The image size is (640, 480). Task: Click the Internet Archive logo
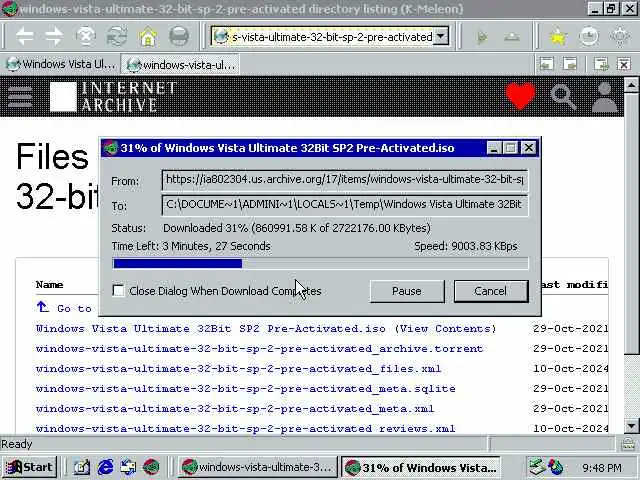click(113, 97)
